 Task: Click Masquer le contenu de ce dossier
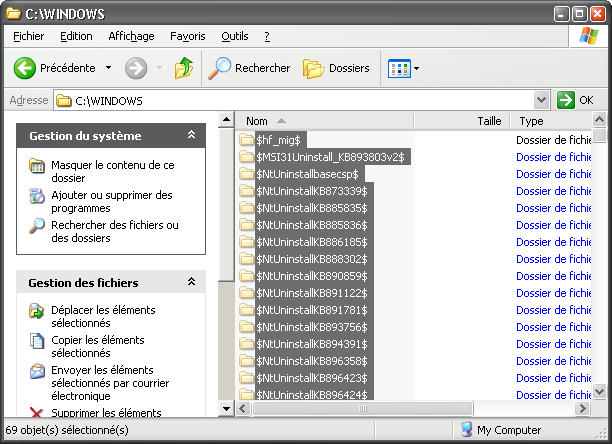tap(113, 171)
